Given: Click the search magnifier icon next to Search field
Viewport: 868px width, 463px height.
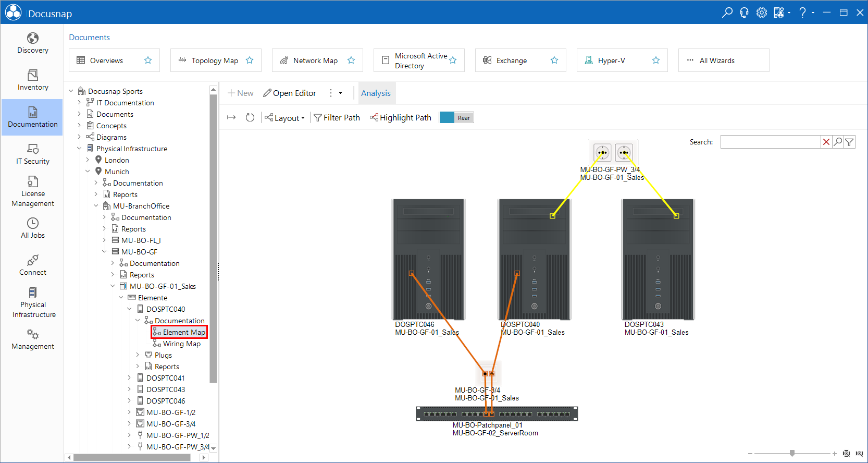Looking at the screenshot, I should point(838,142).
